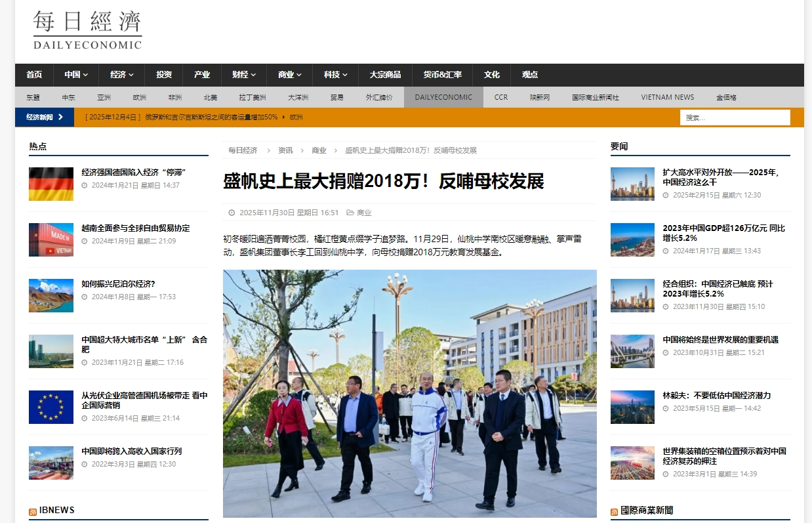812x523 pixels.
Task: Click the 每日經濟 DailyEconomic site logo
Action: point(87,30)
